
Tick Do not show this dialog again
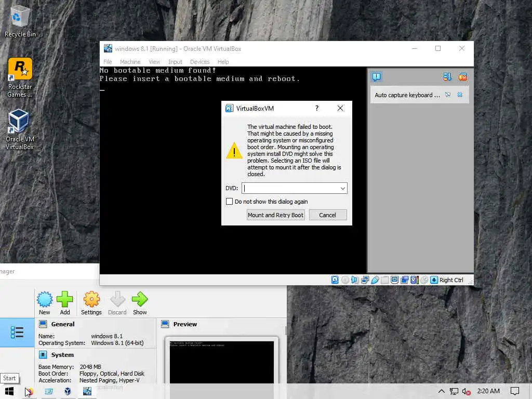(x=229, y=202)
